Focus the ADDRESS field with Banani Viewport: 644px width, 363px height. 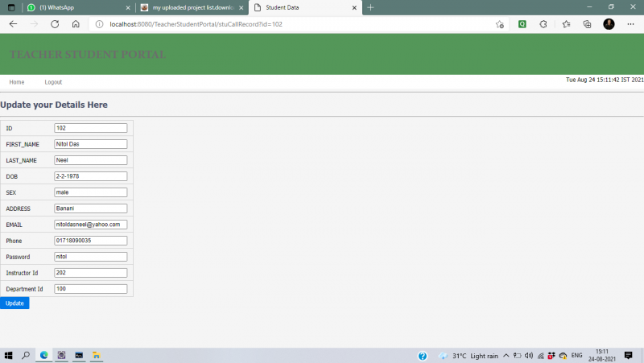91,208
